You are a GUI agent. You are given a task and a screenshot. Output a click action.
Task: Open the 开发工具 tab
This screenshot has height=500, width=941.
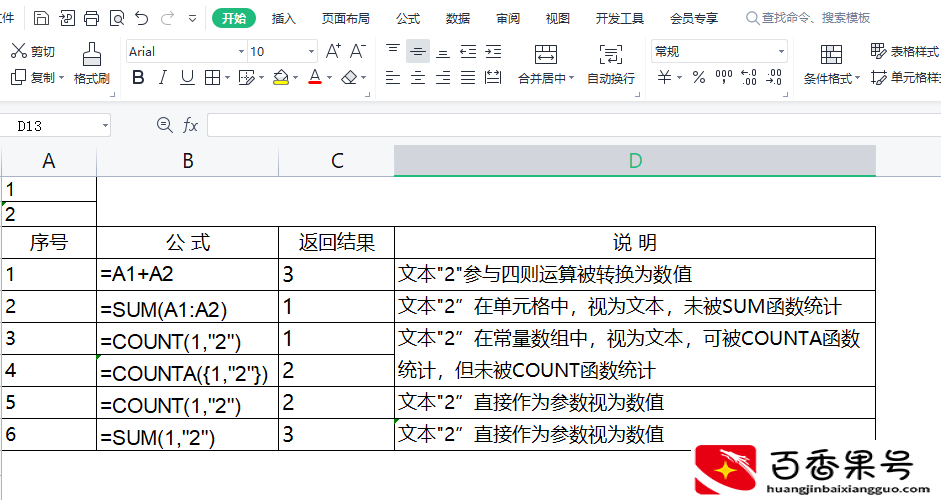[620, 18]
